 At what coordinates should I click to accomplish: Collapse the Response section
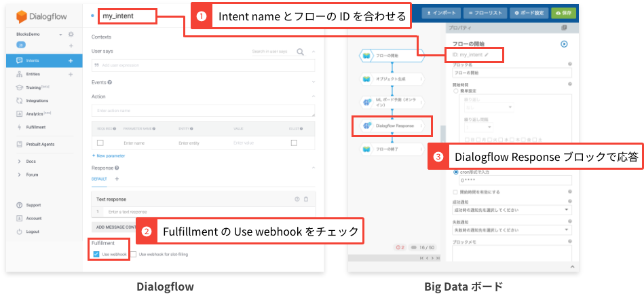pyautogui.click(x=314, y=168)
